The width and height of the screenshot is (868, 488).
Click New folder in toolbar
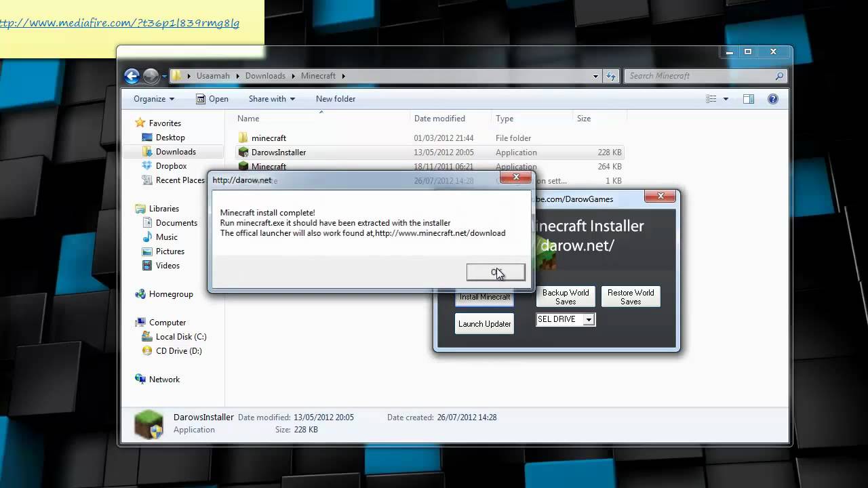point(336,99)
